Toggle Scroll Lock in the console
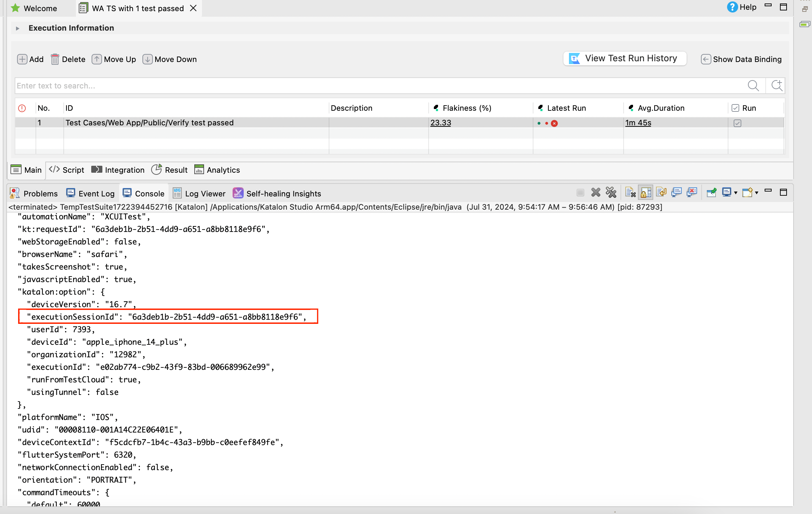812x514 pixels. click(646, 193)
